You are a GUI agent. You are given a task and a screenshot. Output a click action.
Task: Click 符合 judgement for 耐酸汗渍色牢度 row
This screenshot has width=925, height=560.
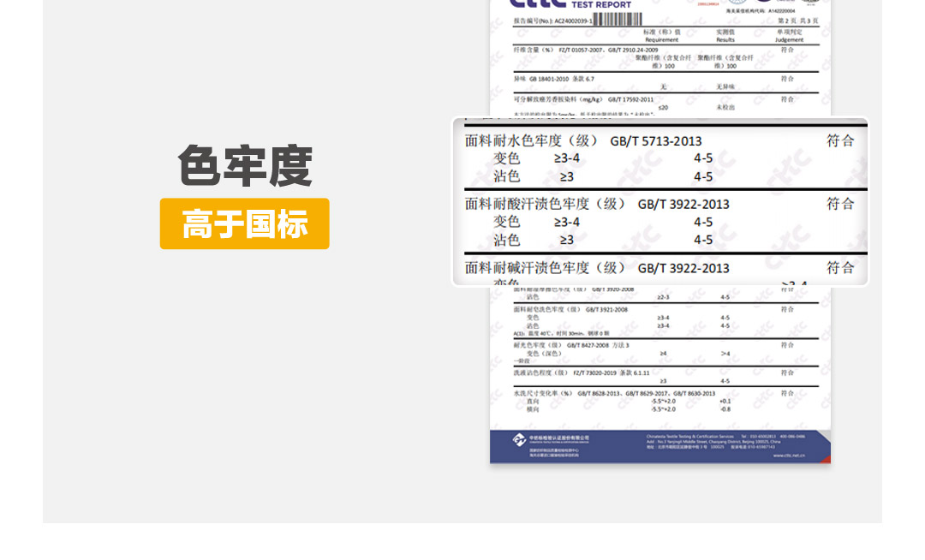pyautogui.click(x=839, y=204)
